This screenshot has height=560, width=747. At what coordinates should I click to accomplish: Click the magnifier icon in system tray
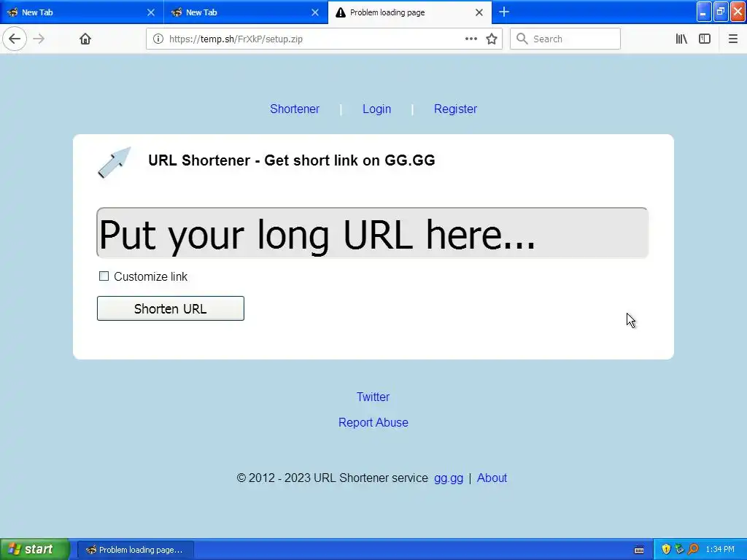(x=693, y=549)
